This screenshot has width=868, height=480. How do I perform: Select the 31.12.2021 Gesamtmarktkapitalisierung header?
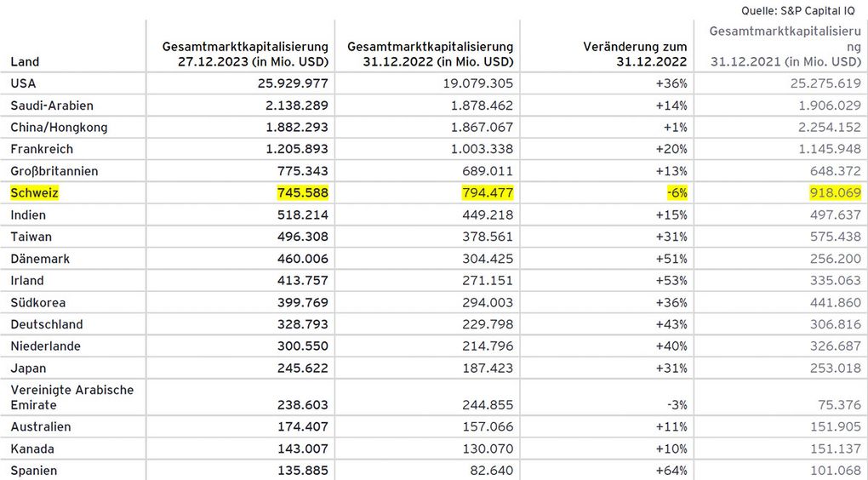coord(785,47)
